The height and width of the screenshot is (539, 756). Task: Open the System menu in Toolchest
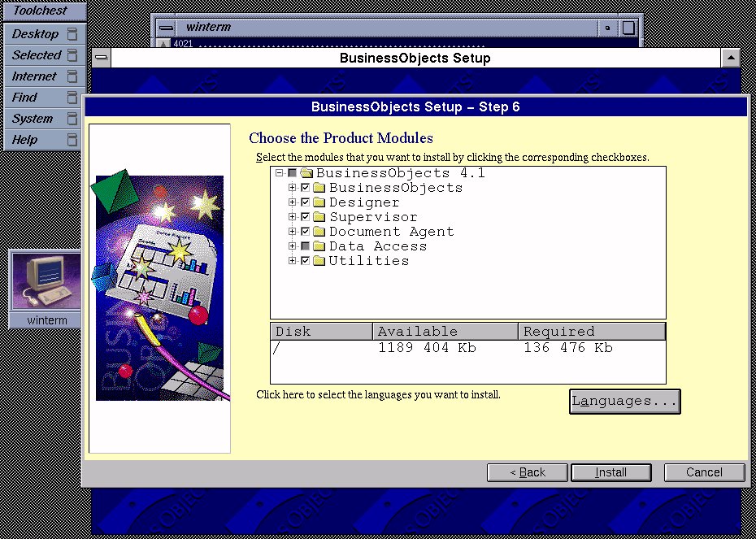(33, 119)
